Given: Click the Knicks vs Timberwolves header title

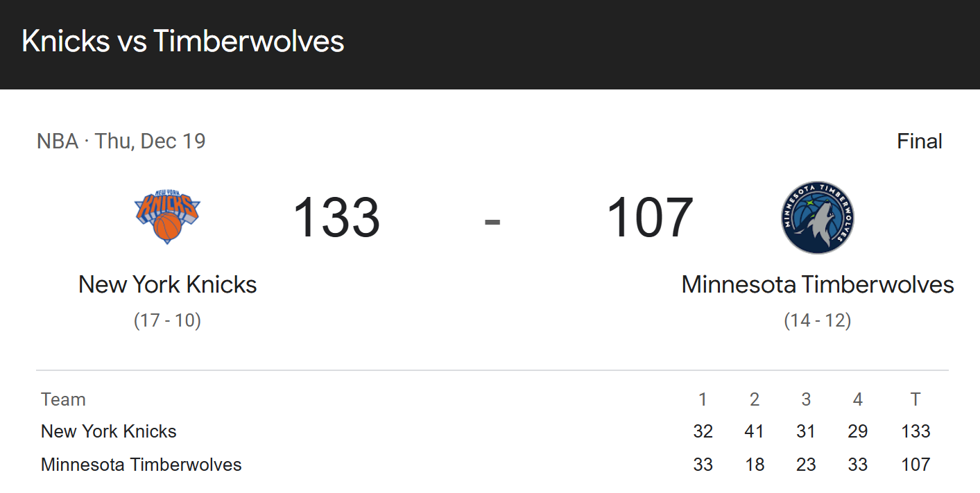Looking at the screenshot, I should (183, 42).
